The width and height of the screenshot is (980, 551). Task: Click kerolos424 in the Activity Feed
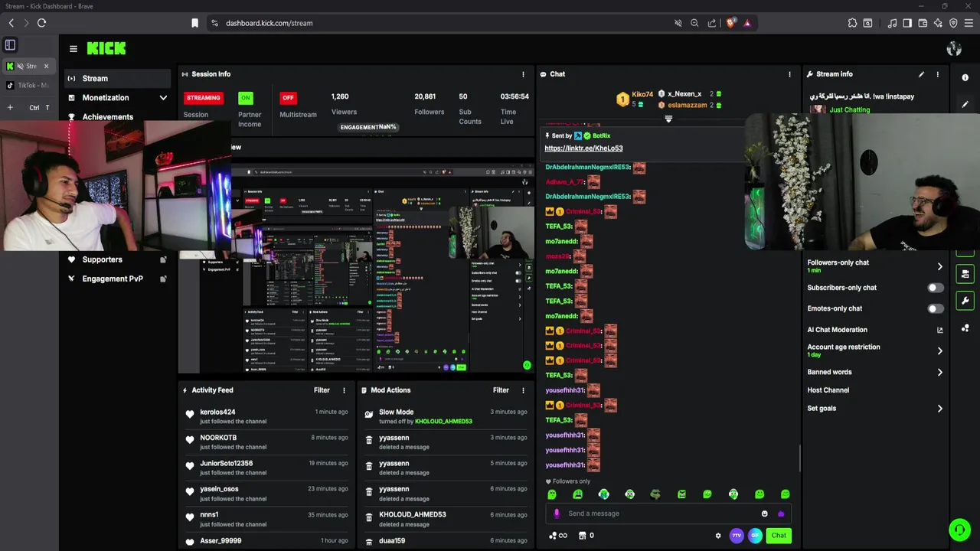coord(217,412)
